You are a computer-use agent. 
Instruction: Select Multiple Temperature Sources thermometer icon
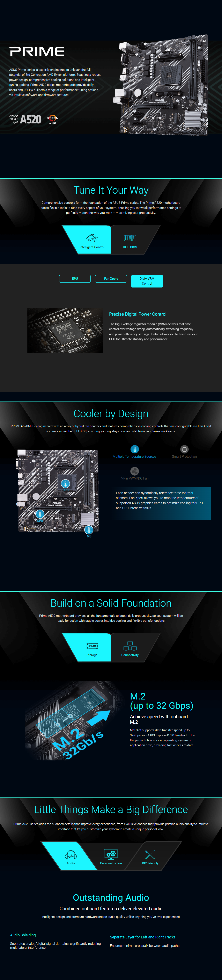[135, 449]
